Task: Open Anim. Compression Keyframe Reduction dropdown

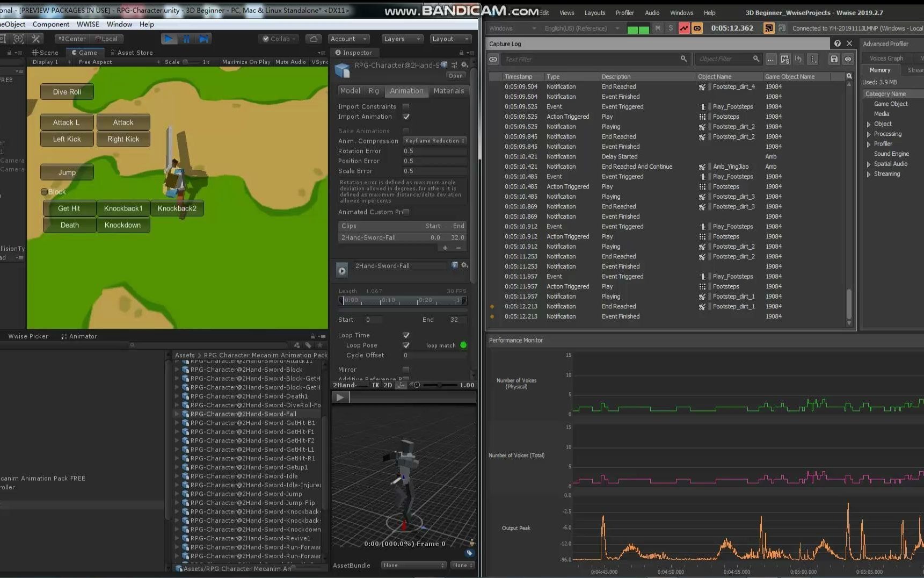Action: point(434,141)
